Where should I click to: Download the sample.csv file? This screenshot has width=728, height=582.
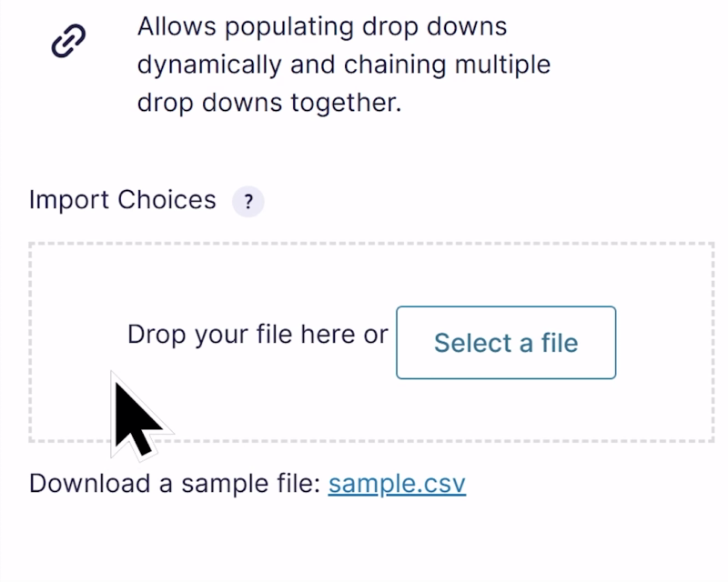pyautogui.click(x=397, y=483)
